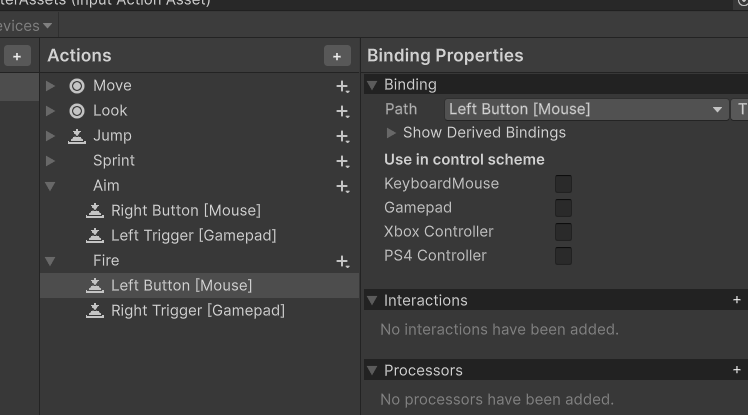Expand the Move action tree

(x=50, y=86)
